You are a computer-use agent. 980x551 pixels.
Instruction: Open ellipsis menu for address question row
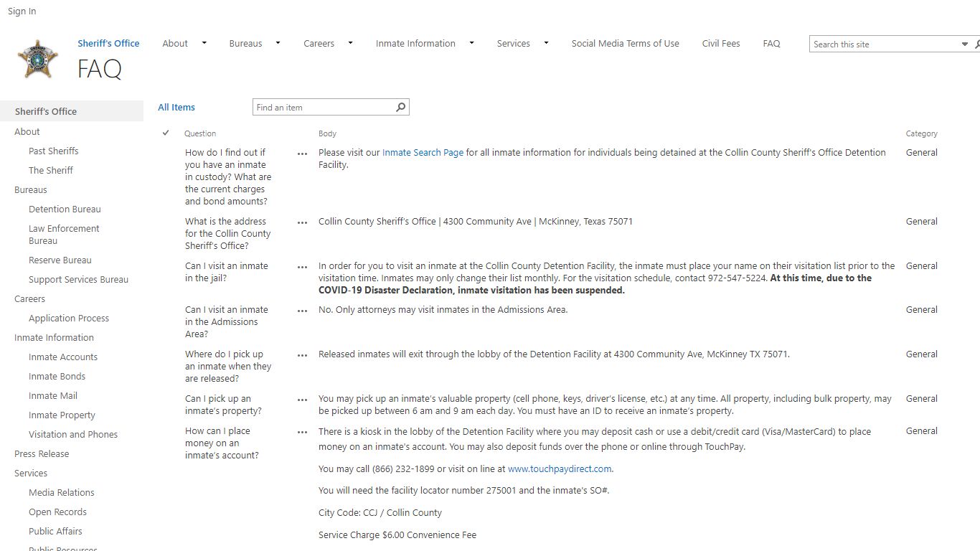pyautogui.click(x=303, y=222)
